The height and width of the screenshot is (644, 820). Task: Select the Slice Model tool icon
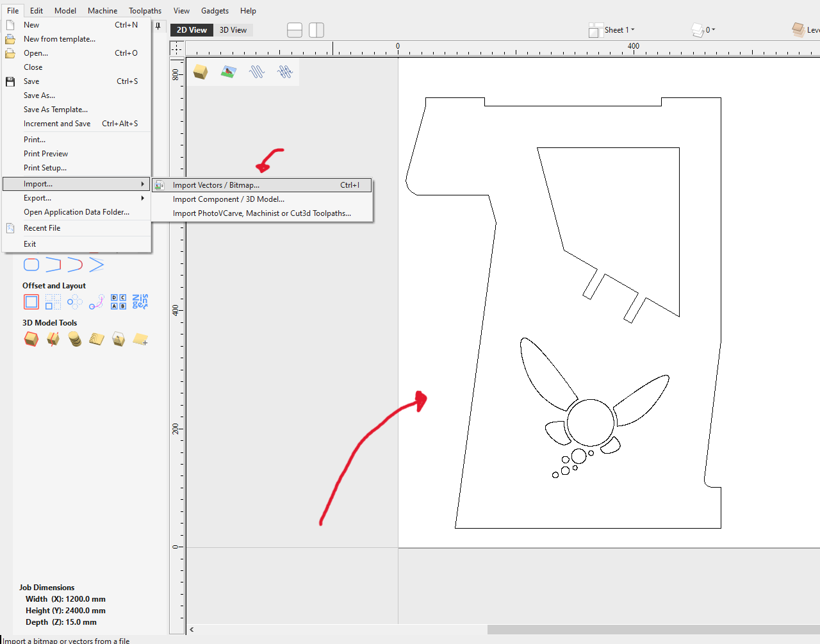[53, 339]
